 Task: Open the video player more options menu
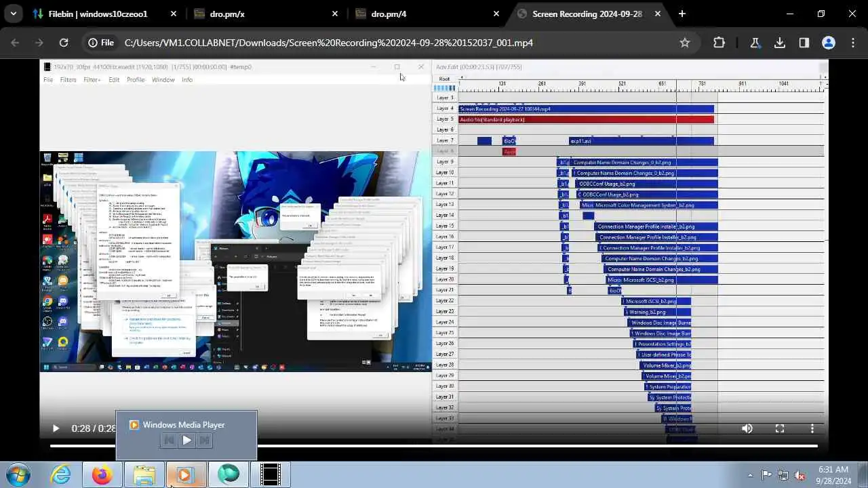[x=812, y=428]
